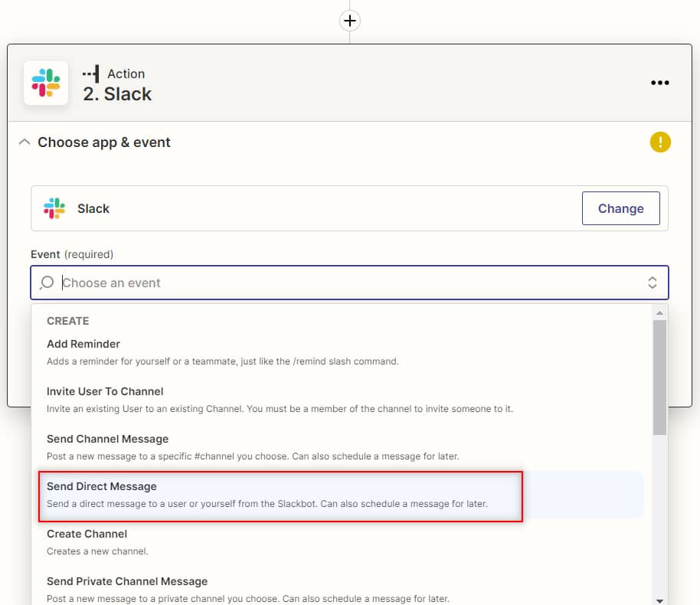Image resolution: width=700 pixels, height=605 pixels.
Task: Click the scroll-down arrow of the event list
Action: [659, 599]
